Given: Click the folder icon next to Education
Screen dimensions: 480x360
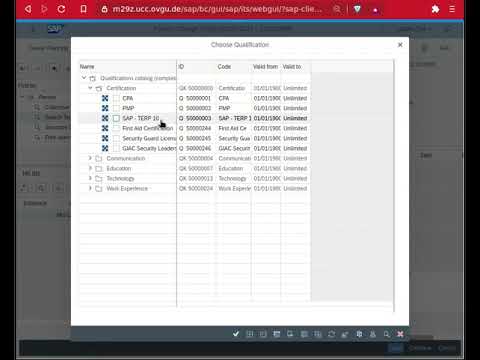Looking at the screenshot, I should tap(99, 168).
